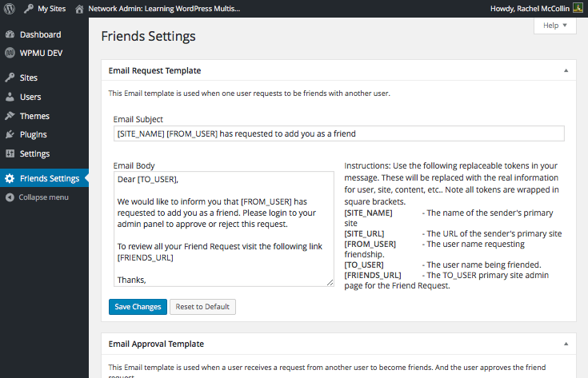Collapse Email Request Template panel via arrow
The image size is (588, 378).
[x=566, y=70]
